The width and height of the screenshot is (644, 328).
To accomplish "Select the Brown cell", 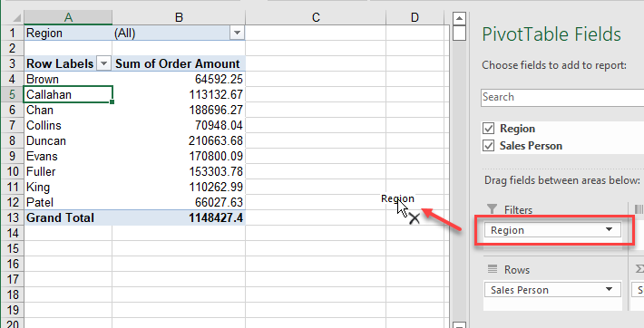I will tap(68, 79).
